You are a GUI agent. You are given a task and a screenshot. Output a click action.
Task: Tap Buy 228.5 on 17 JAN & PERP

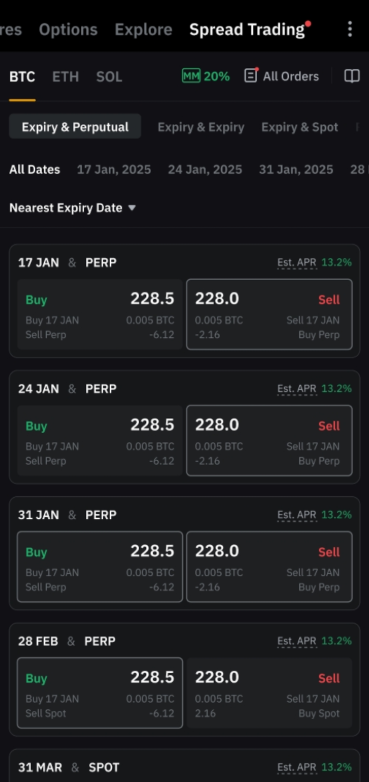(x=100, y=314)
